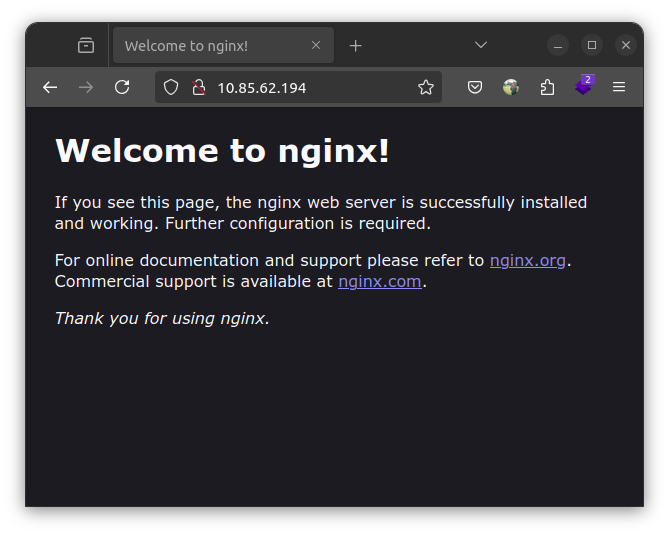Follow the nginx.com commercial support link

coord(380,282)
